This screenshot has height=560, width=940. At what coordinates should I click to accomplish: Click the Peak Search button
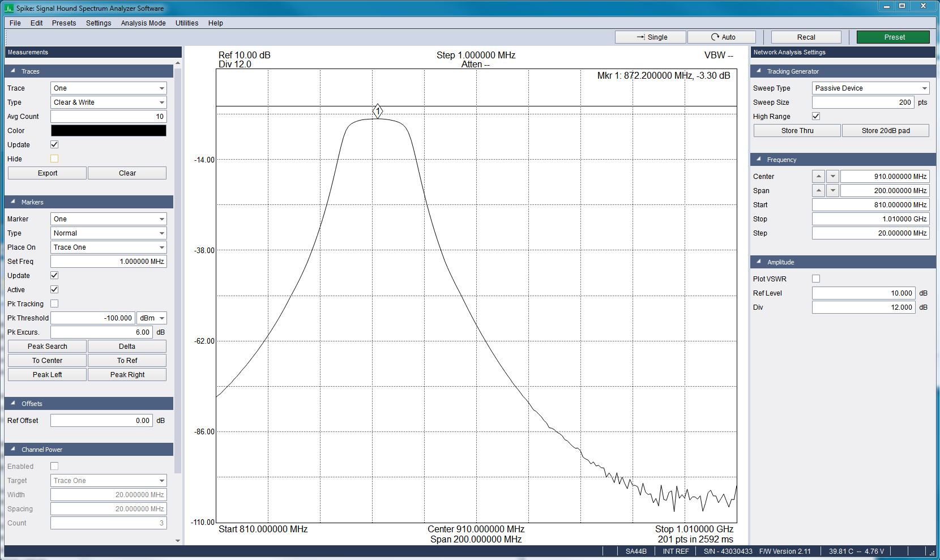(48, 347)
